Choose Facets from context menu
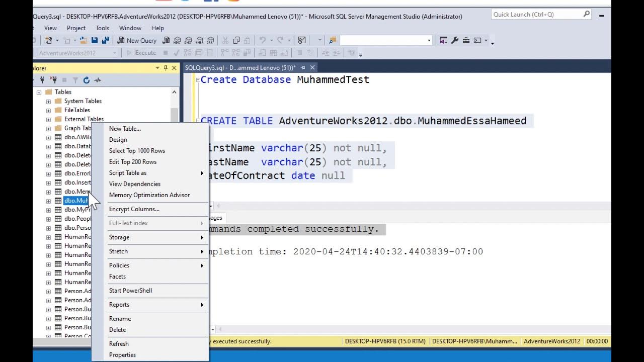Image resolution: width=644 pixels, height=362 pixels. [x=117, y=277]
